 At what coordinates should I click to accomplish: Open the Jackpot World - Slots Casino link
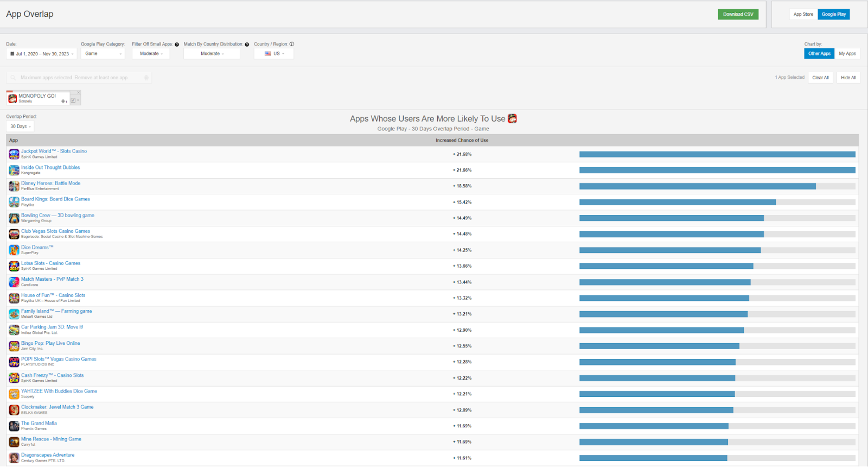click(54, 152)
